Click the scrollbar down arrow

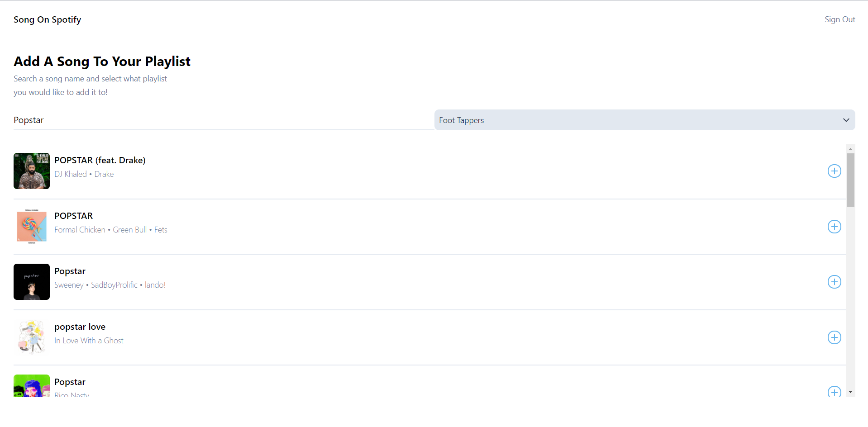tap(850, 392)
